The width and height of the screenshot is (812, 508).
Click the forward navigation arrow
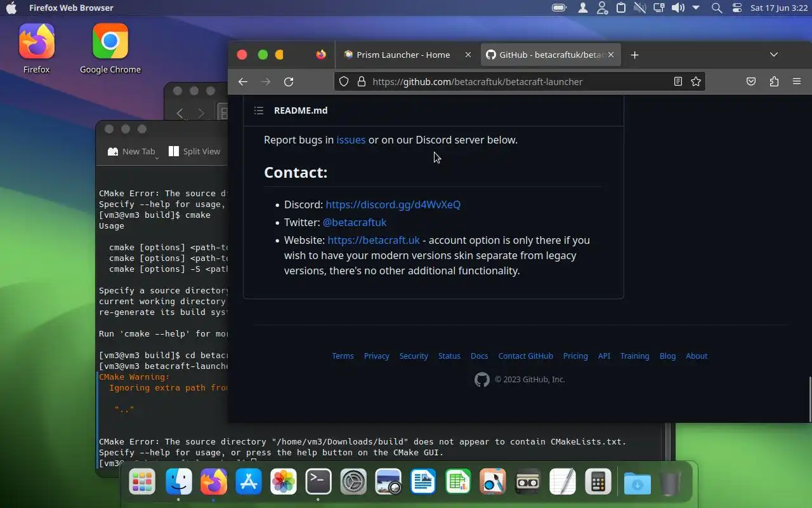[x=266, y=81]
